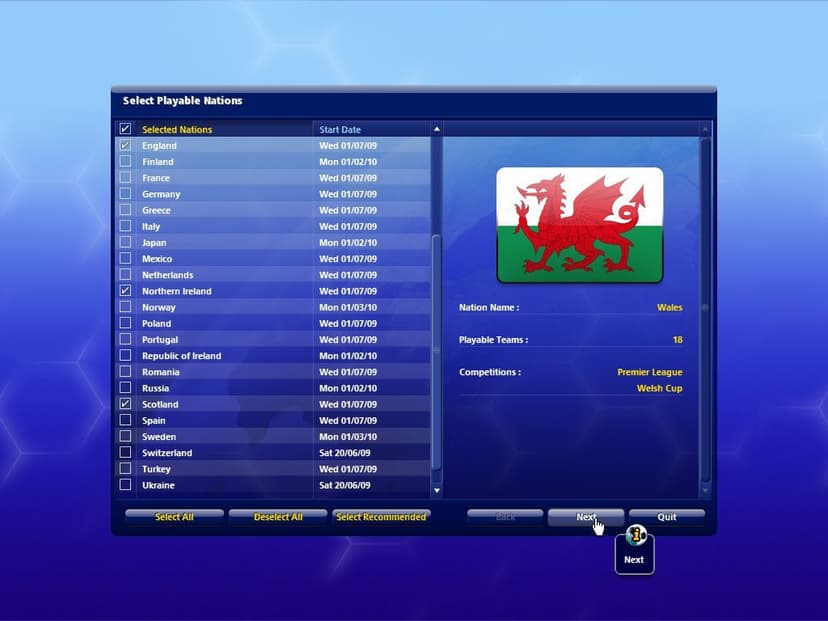Click the Playable Teams value 18
This screenshot has width=828, height=621.
(x=678, y=340)
